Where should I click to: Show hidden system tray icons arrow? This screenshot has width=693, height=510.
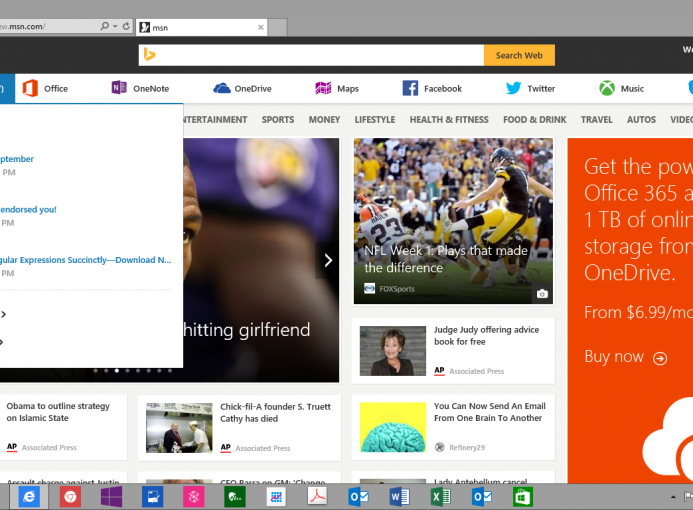point(673,497)
